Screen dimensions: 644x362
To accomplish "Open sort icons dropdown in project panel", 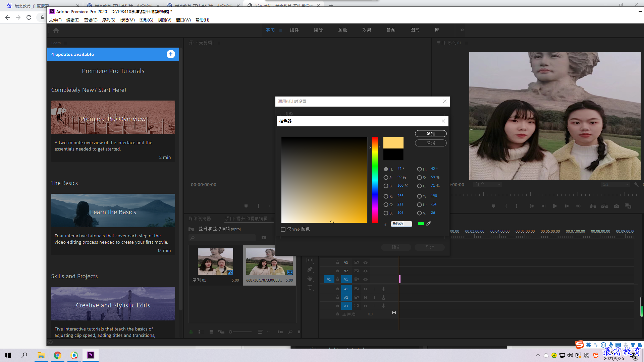I will [264, 332].
